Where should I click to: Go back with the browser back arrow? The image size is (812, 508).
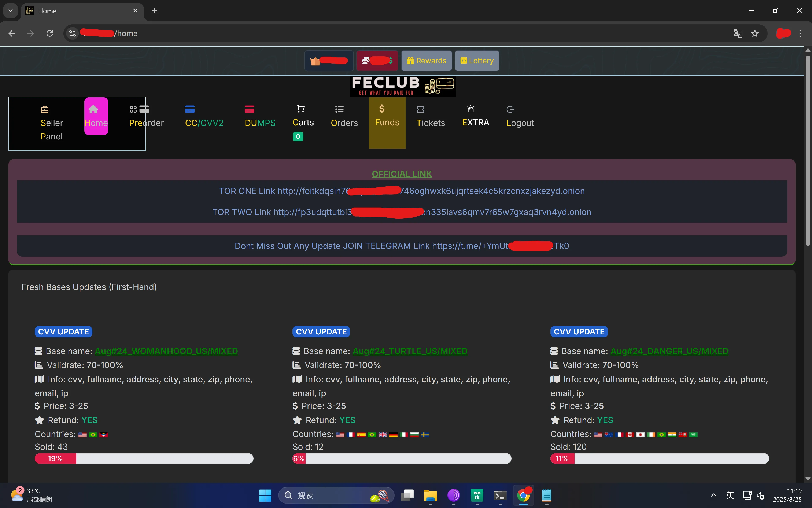point(12,33)
